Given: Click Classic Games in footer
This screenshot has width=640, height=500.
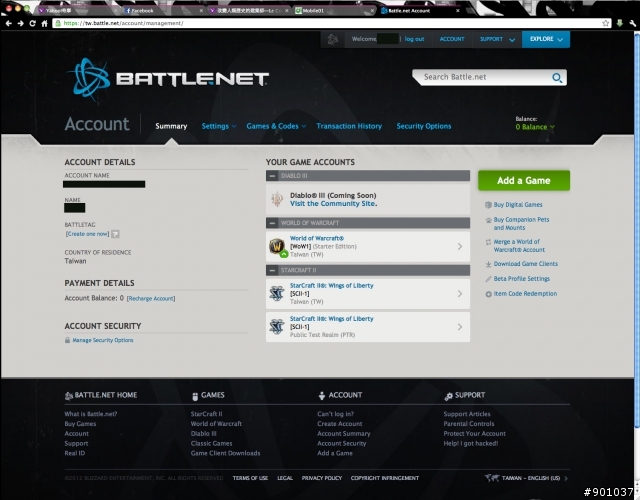Looking at the screenshot, I should (211, 443).
